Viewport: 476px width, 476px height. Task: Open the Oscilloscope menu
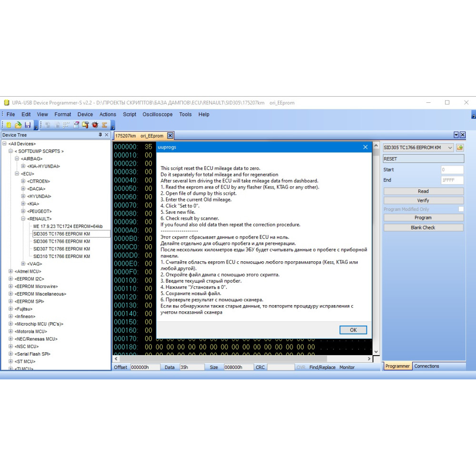(x=158, y=114)
